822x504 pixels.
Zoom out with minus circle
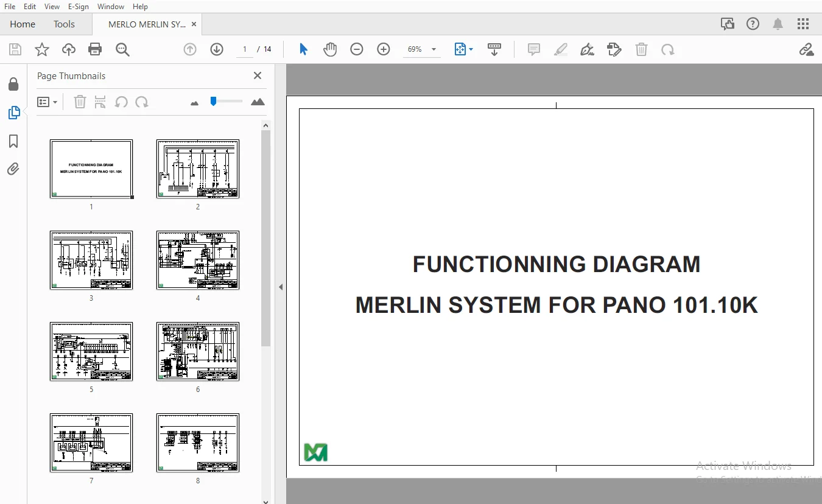coord(357,49)
